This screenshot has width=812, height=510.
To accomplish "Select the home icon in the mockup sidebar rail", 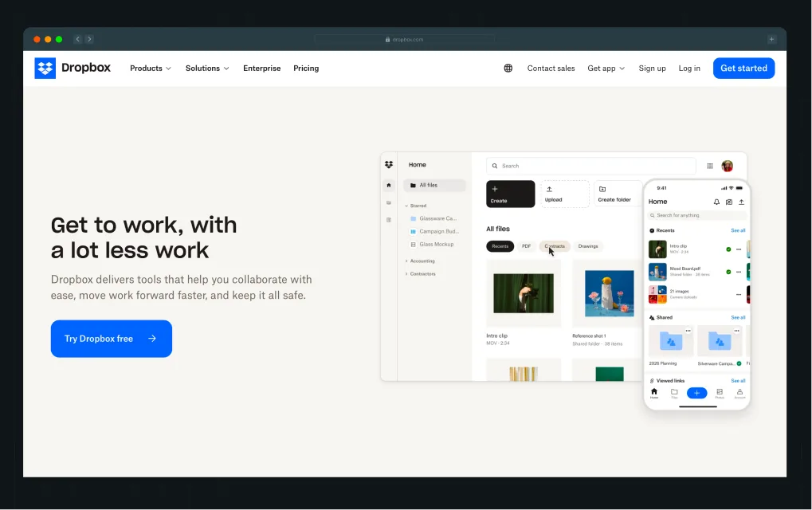I will coord(389,186).
